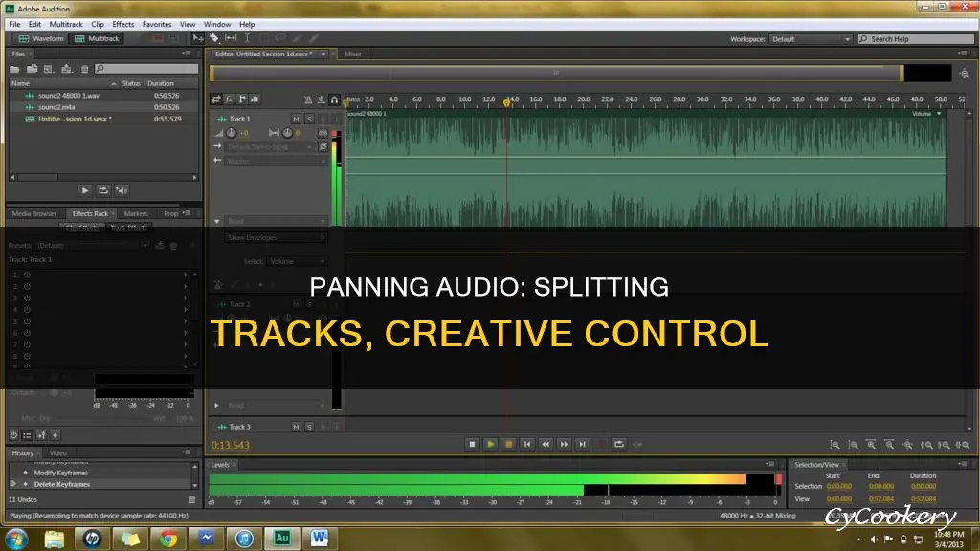Viewport: 980px width, 551px height.
Task: Click the Pause transport button
Action: tap(509, 444)
